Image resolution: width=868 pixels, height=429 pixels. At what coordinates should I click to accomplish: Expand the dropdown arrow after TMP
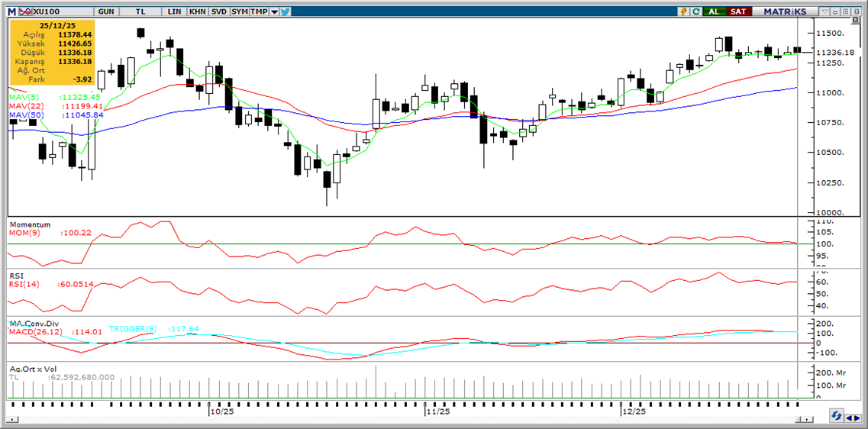pyautogui.click(x=274, y=11)
